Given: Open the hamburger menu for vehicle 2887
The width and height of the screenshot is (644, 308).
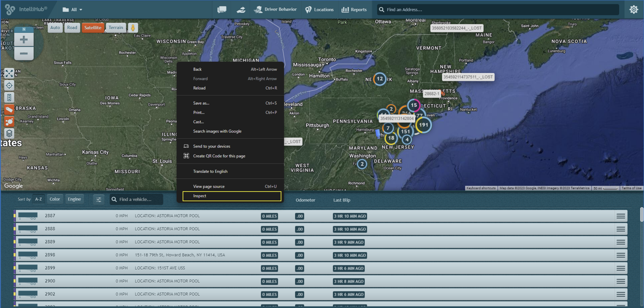Looking at the screenshot, I should (621, 216).
